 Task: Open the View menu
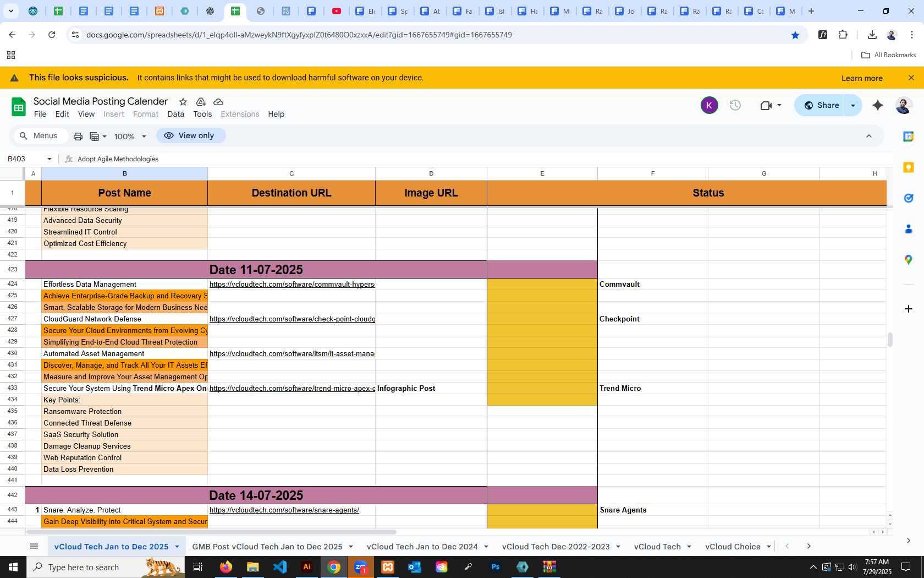tap(86, 114)
